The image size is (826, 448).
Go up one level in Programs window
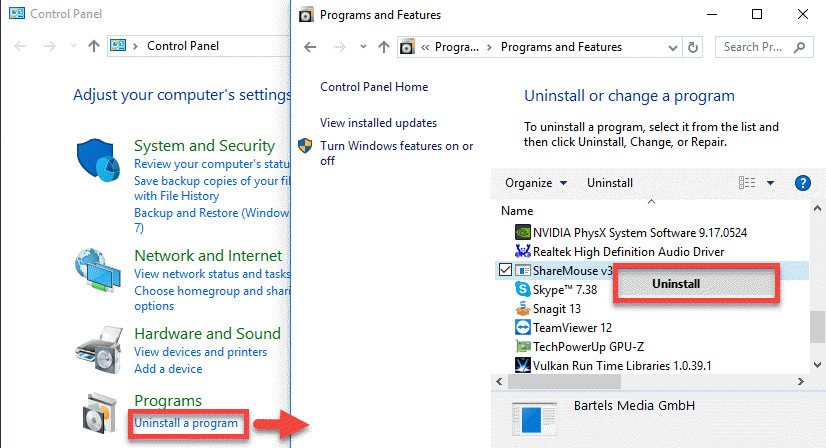(384, 47)
